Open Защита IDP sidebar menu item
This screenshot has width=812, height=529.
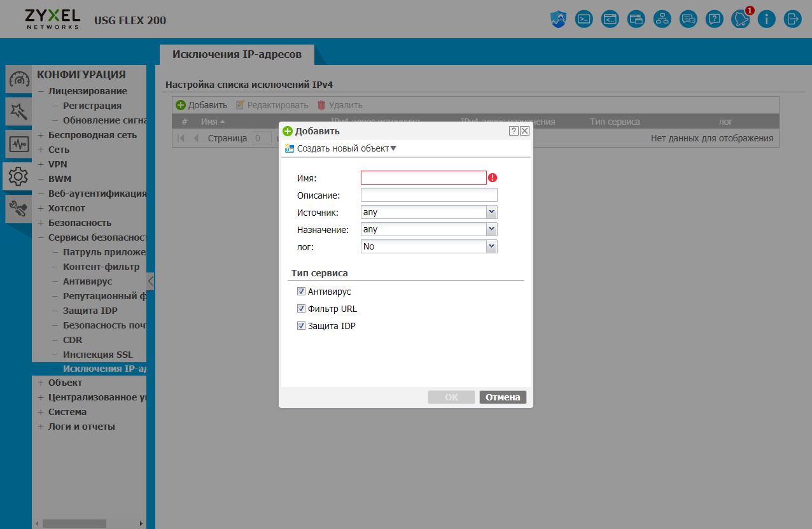coord(90,311)
